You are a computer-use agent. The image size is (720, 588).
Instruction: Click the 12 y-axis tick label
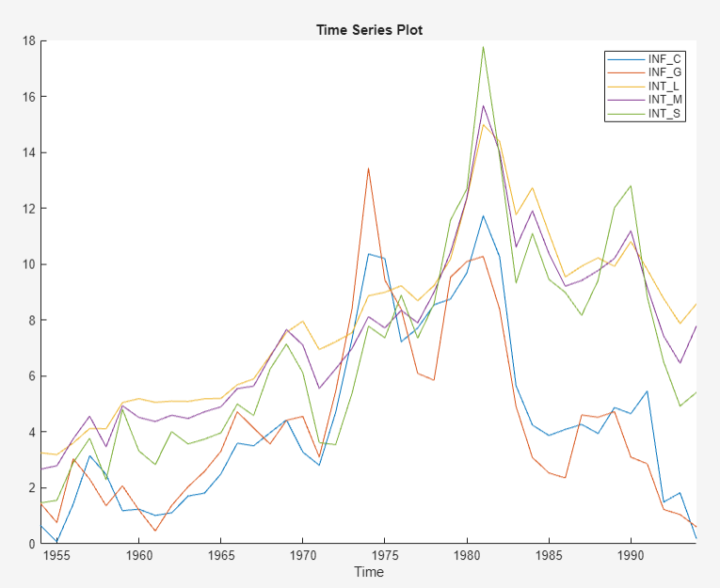pos(29,209)
